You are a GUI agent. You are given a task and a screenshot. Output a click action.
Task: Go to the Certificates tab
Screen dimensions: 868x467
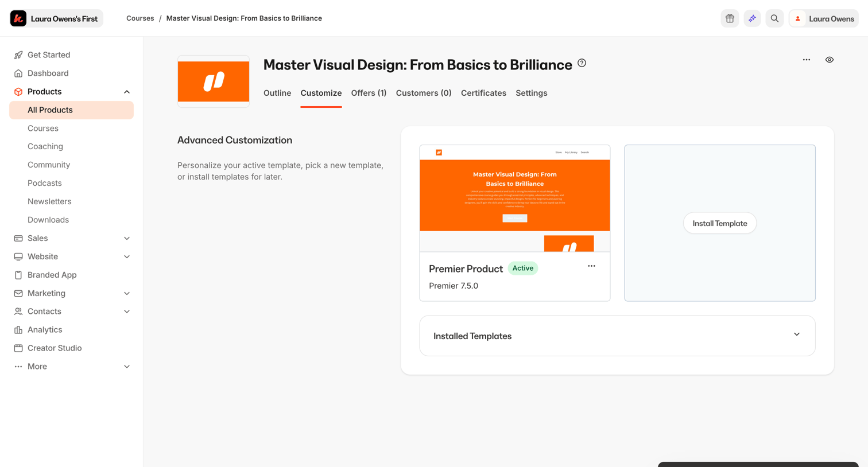tap(483, 93)
